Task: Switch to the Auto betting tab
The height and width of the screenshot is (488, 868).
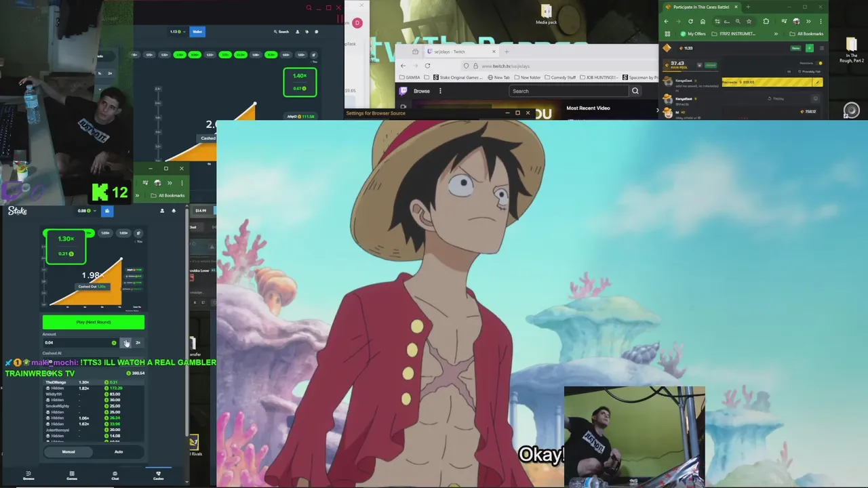Action: click(x=119, y=451)
